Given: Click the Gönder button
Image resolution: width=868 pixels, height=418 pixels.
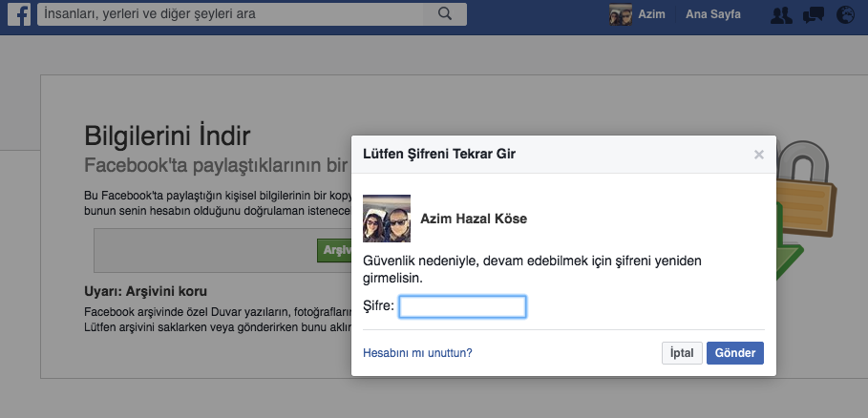Looking at the screenshot, I should coord(735,353).
